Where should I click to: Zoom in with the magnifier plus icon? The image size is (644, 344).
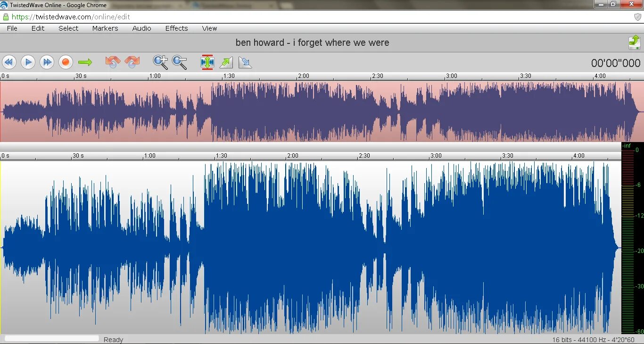coord(160,62)
